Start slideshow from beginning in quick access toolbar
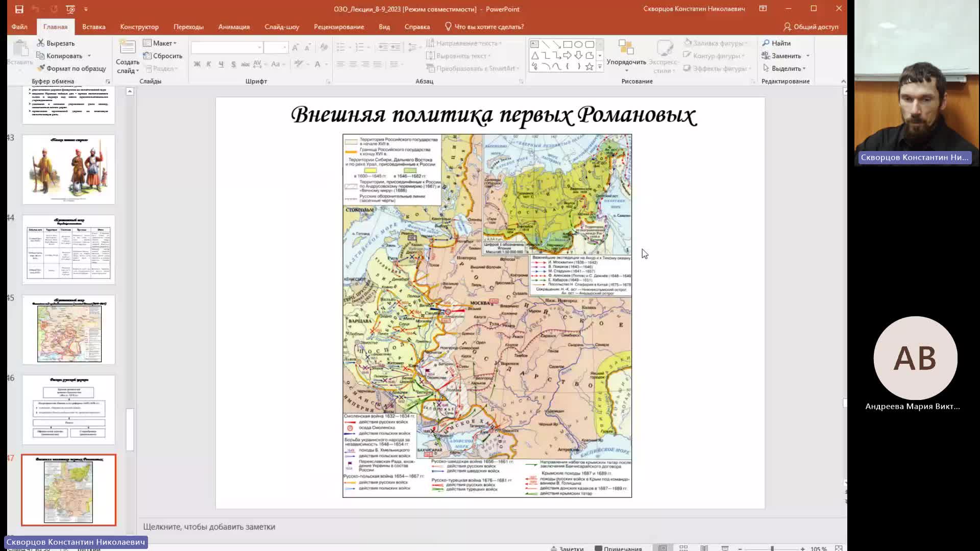This screenshot has height=551, width=980. pos(70,9)
